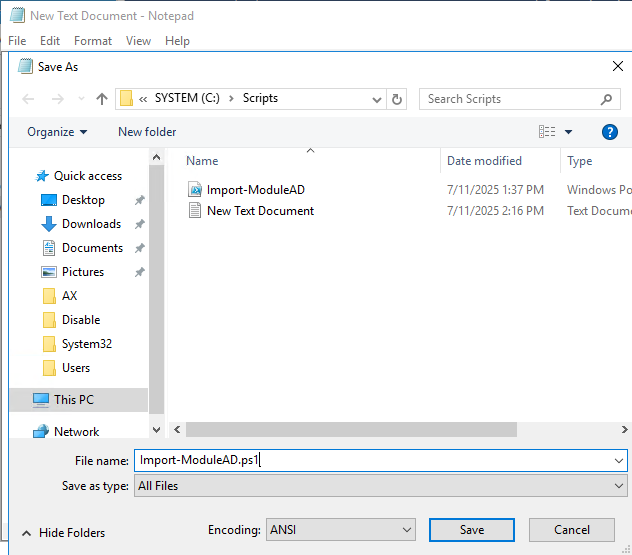Open Notepad View menu
632x555 pixels.
coord(138,41)
